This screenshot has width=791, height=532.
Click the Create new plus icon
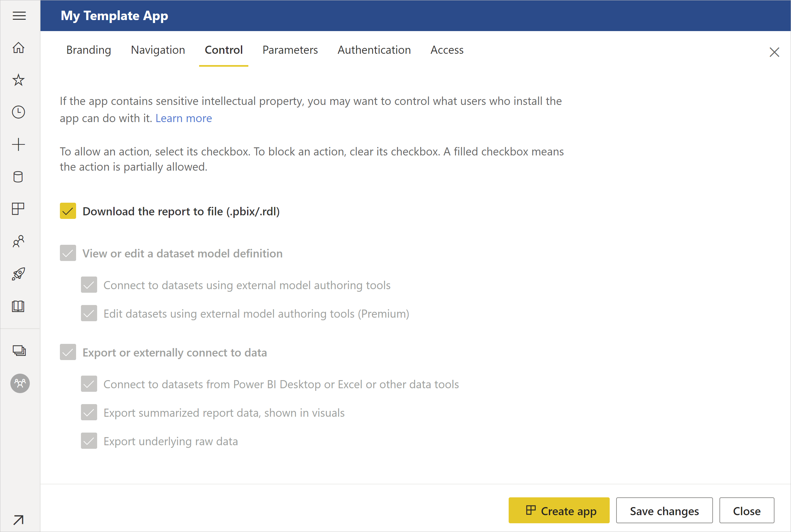pyautogui.click(x=19, y=144)
